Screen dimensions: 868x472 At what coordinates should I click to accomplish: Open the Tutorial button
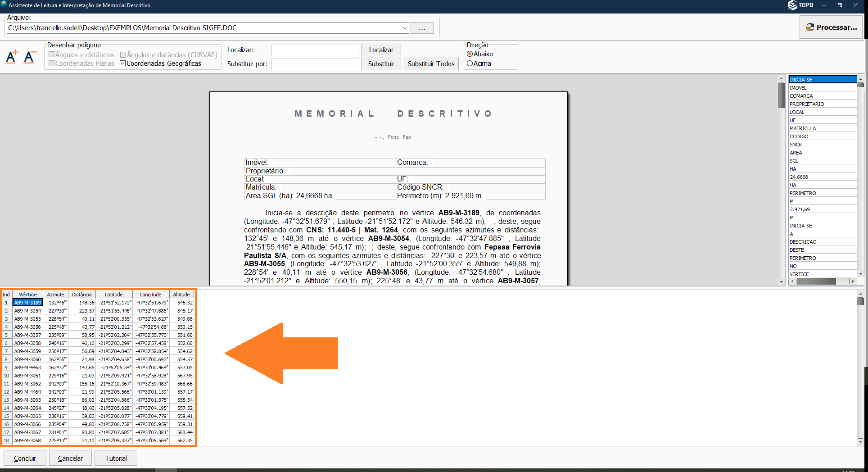116,458
